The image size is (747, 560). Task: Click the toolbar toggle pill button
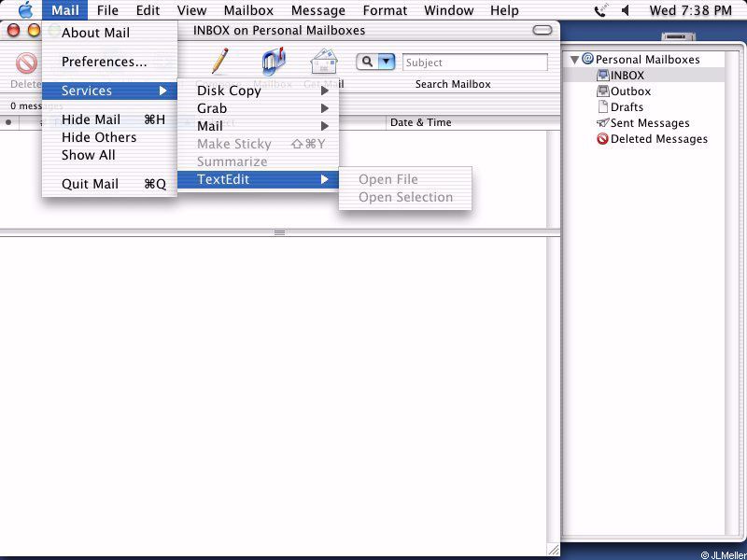[543, 31]
